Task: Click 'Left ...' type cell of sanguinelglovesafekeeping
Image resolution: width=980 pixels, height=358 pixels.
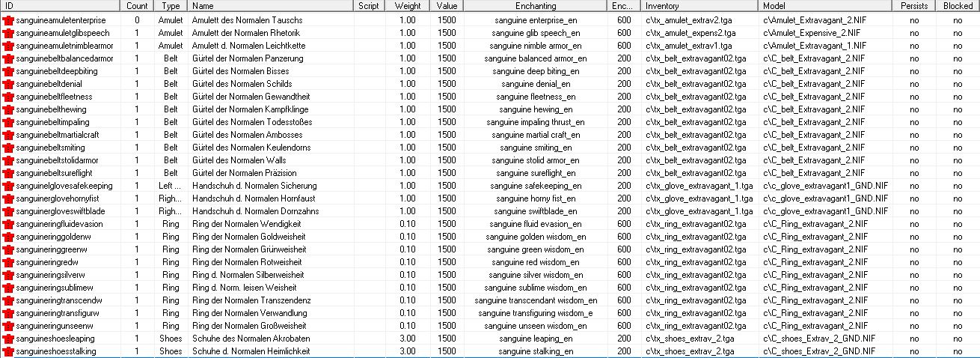Action: coord(171,186)
